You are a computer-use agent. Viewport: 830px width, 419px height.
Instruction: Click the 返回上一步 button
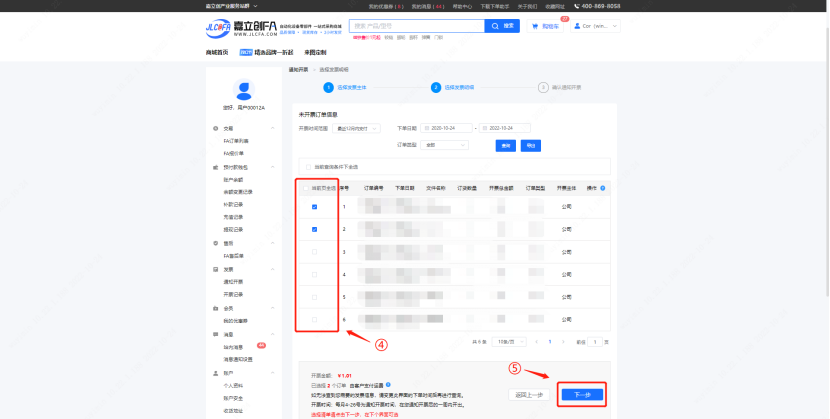click(527, 394)
